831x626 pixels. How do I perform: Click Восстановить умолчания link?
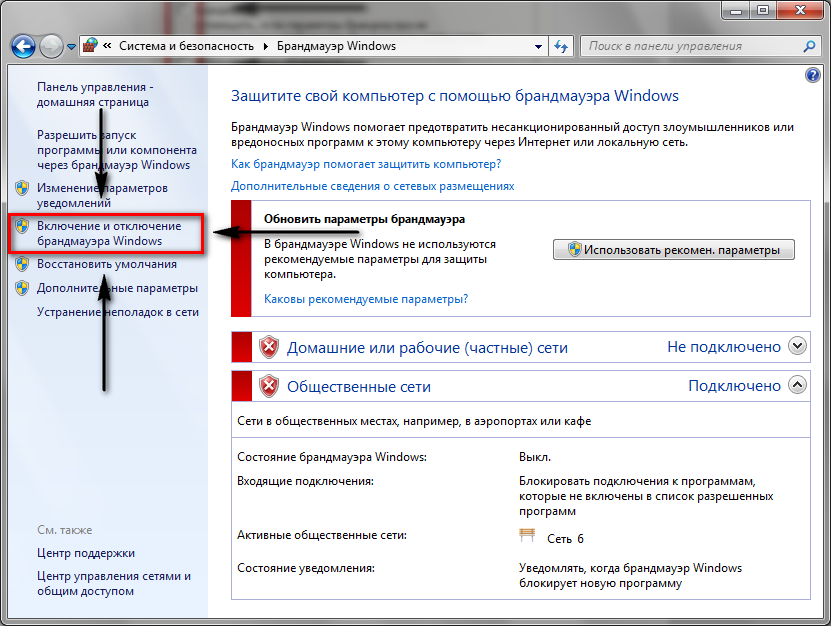click(x=107, y=264)
